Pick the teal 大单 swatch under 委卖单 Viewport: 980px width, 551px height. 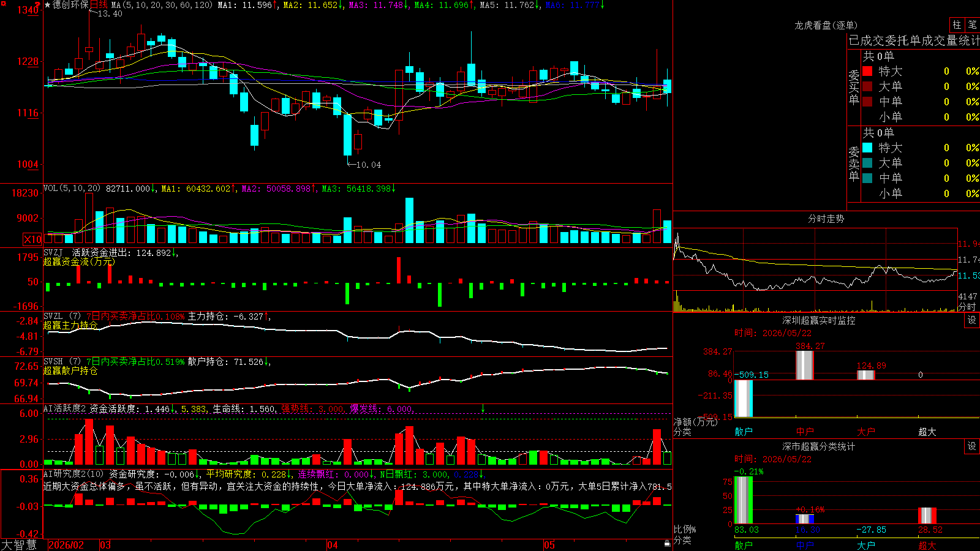click(867, 163)
